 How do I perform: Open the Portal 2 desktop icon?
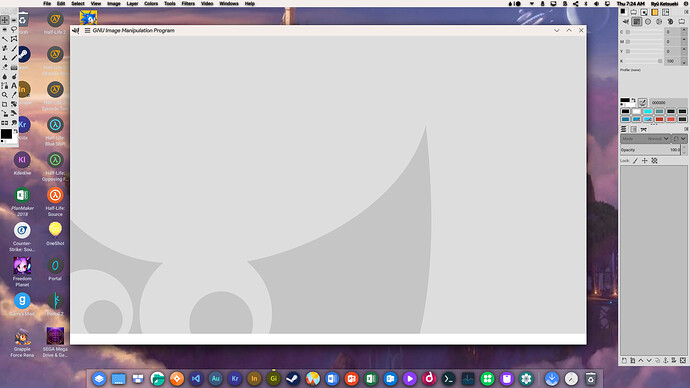coord(55,304)
